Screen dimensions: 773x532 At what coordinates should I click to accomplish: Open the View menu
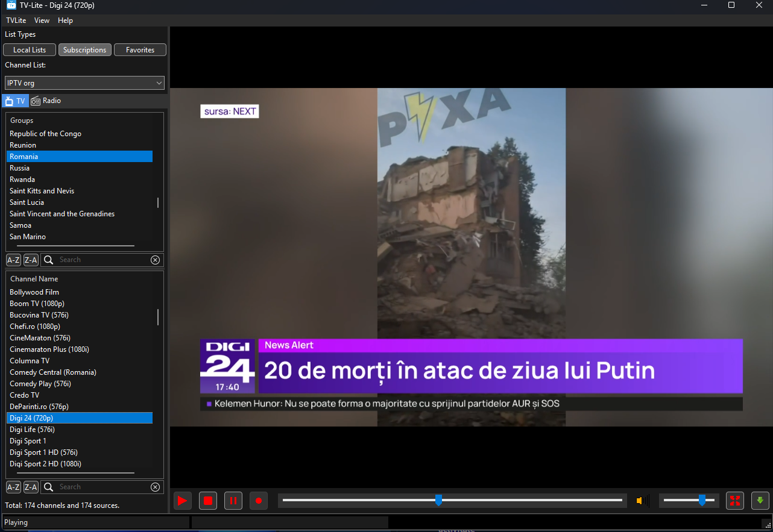click(x=42, y=20)
